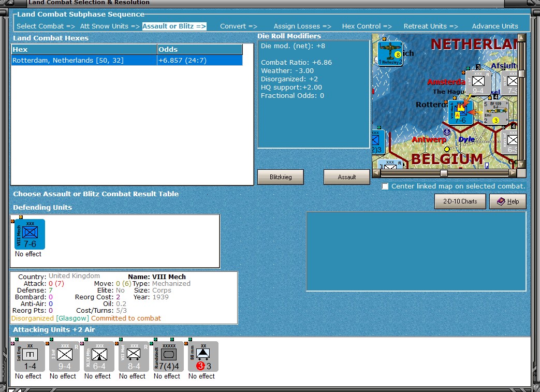The image size is (540, 392).
Task: Click the +6.857 (24:7) odds cell
Action: (200, 60)
